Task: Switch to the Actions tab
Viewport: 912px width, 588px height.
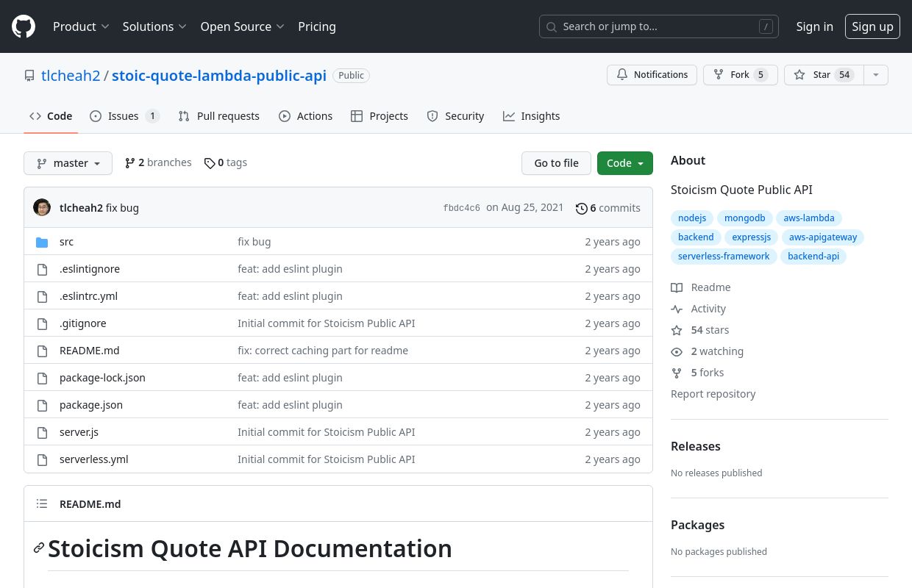Action: (x=305, y=116)
